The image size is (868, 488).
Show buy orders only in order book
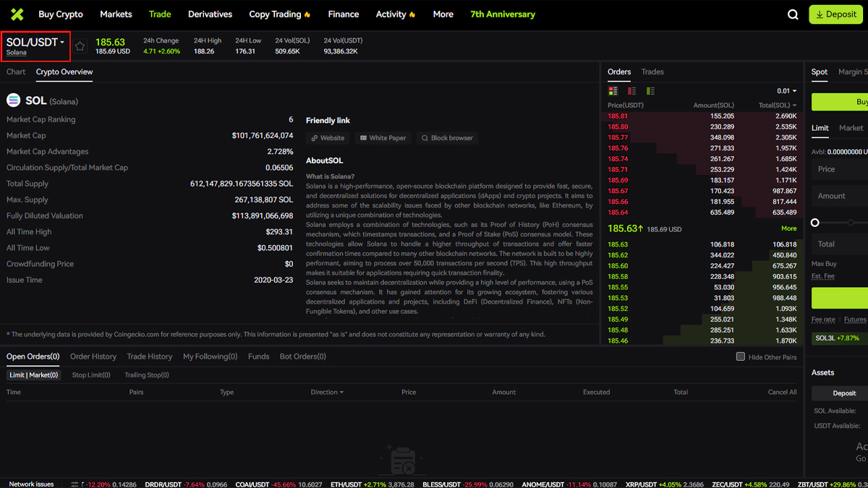[650, 91]
